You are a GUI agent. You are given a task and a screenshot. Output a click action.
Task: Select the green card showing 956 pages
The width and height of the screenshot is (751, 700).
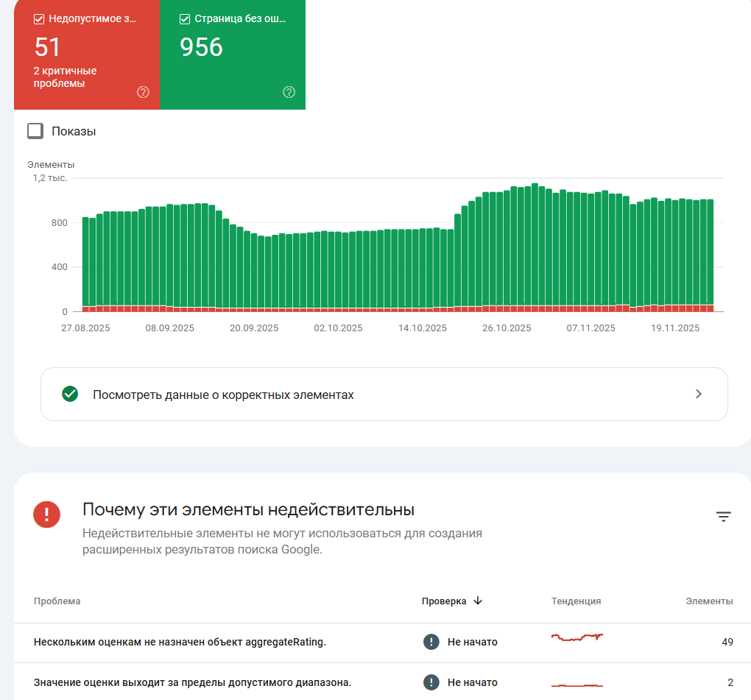point(232,54)
